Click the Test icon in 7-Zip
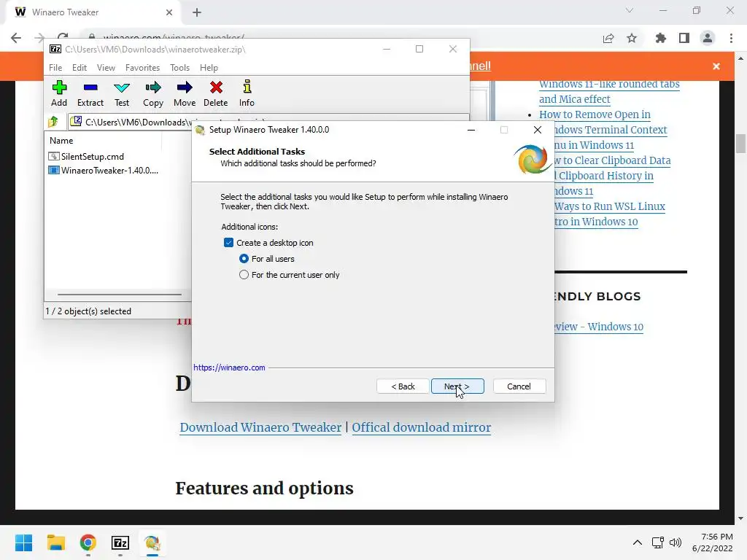The image size is (747, 560). pyautogui.click(x=122, y=93)
